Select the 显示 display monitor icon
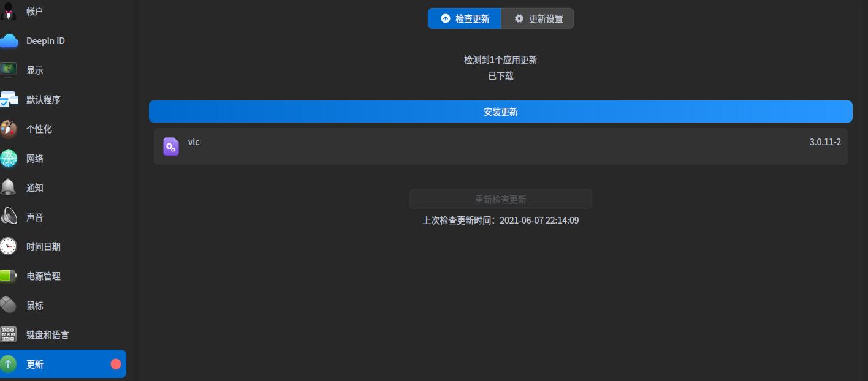The image size is (868, 381). (x=9, y=70)
